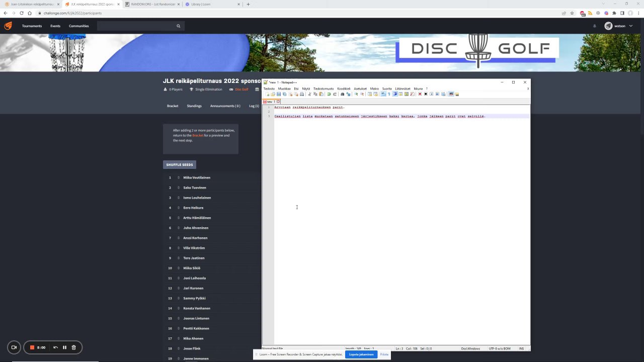Open the Koodikieli menu in Notepad++

(344, 88)
